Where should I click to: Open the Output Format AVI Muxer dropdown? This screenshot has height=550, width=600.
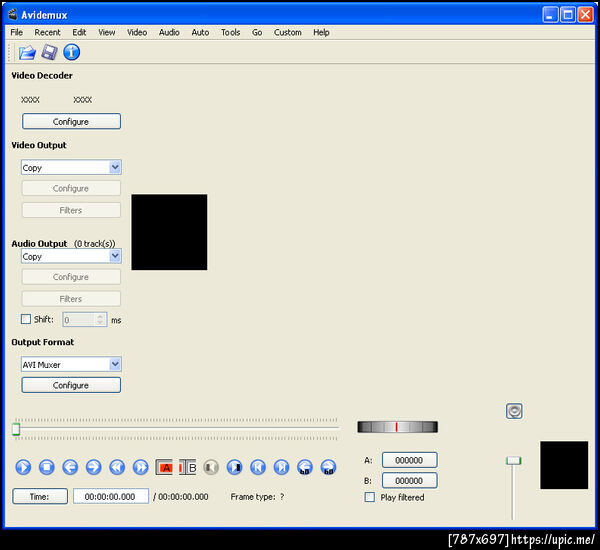coord(115,365)
